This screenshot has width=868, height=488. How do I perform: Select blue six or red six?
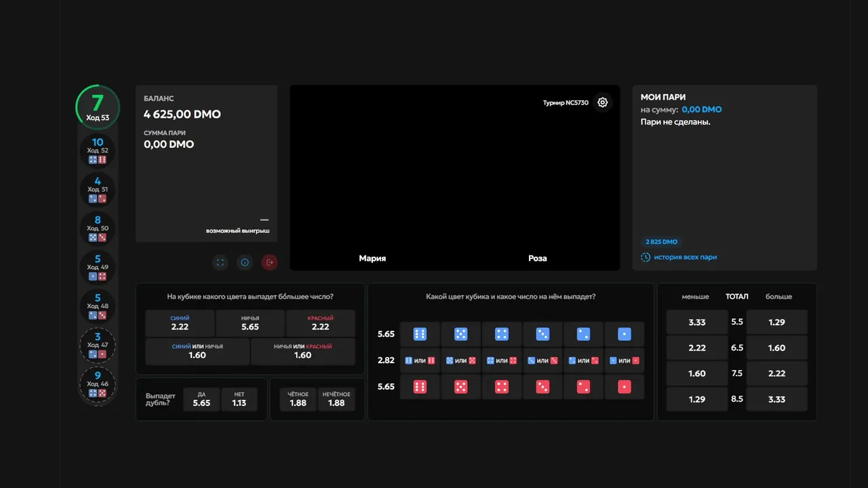click(x=420, y=361)
